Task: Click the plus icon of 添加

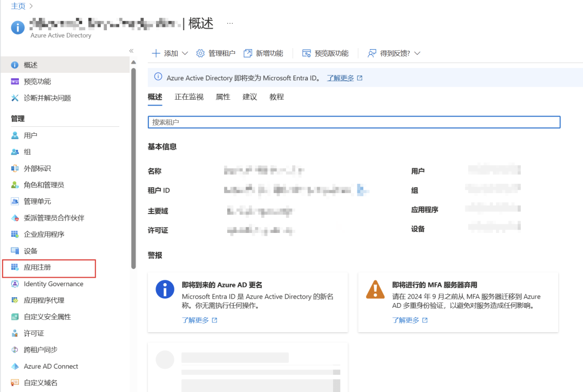Action: 156,53
